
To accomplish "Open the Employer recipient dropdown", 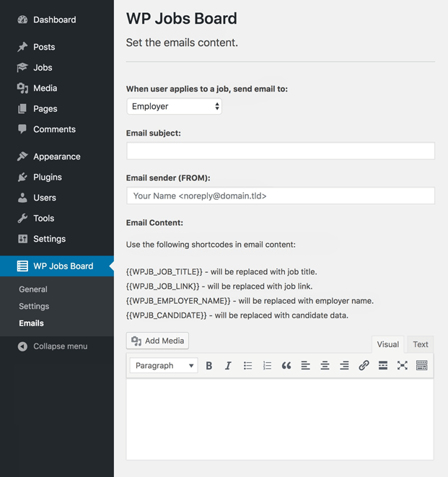I will (x=175, y=106).
